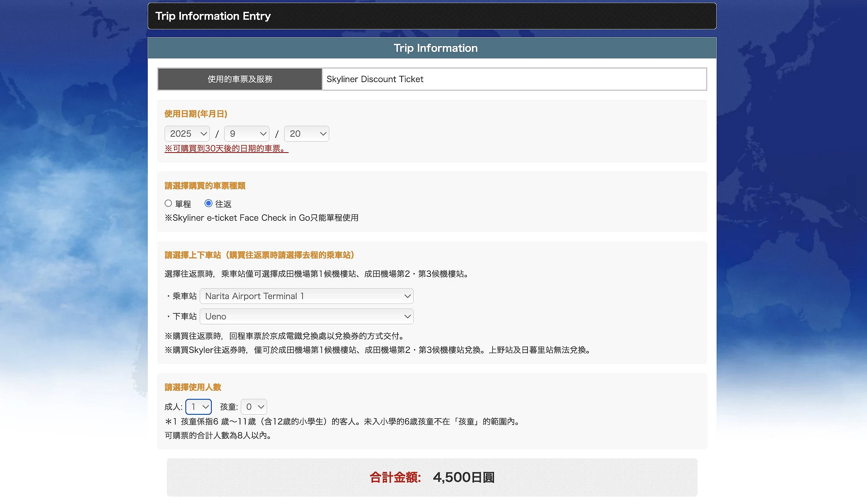Click the 單程 label text
867x504 pixels.
tap(183, 204)
